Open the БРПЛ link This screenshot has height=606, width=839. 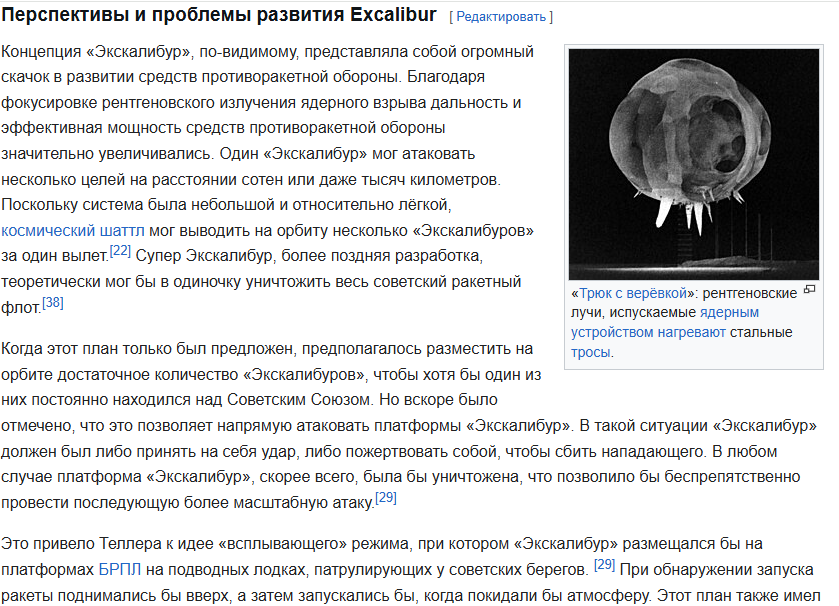click(120, 570)
